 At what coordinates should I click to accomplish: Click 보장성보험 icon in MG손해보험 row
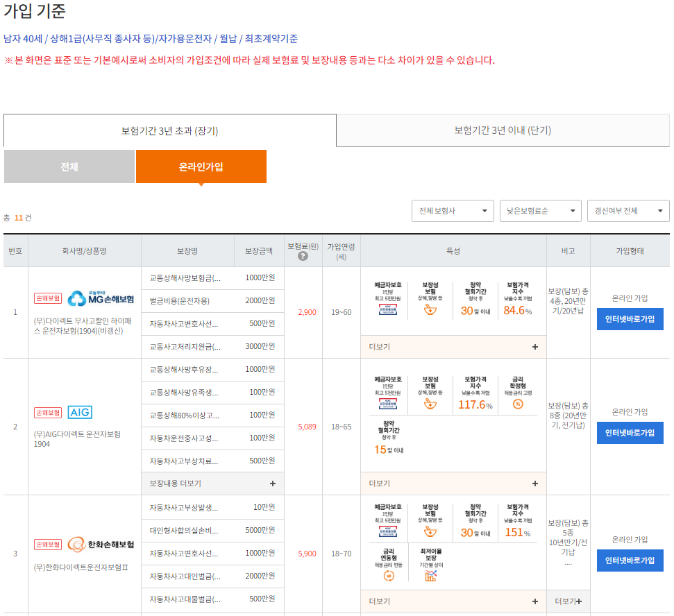tap(430, 309)
